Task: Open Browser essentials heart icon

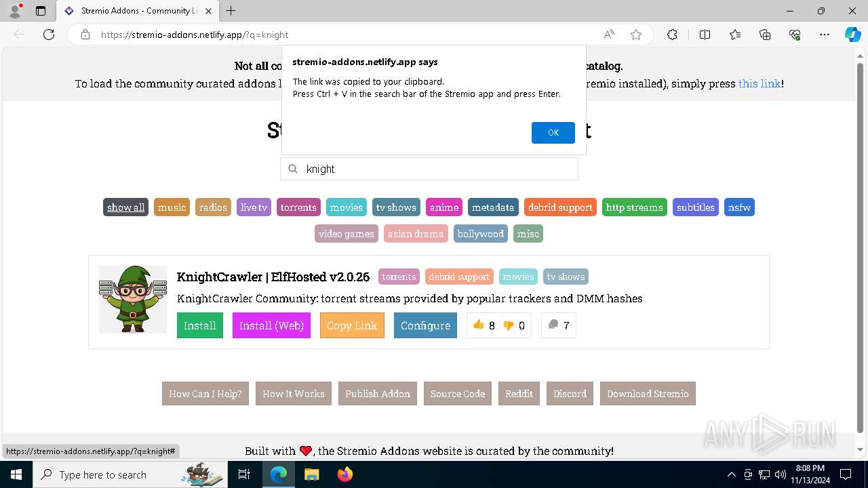Action: click(x=795, y=35)
